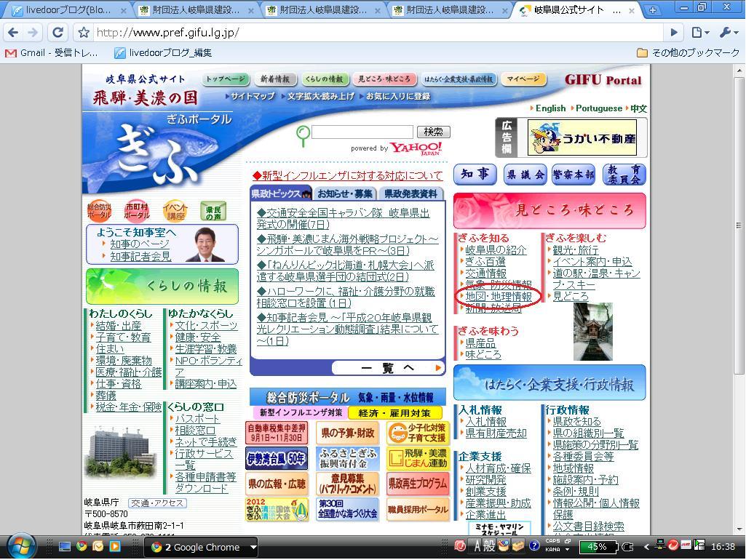Click the 一覧へ button in topics box
The height and width of the screenshot is (560, 746).
(387, 367)
